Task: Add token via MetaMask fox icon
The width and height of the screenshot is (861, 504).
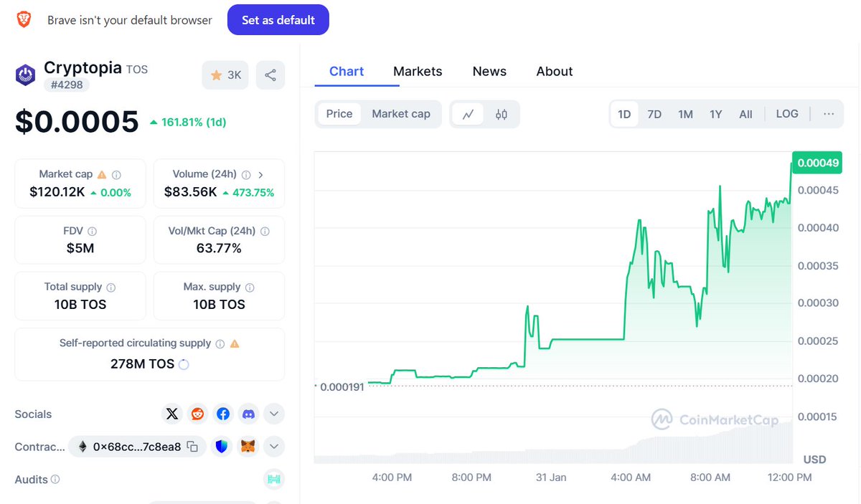Action: 248,447
